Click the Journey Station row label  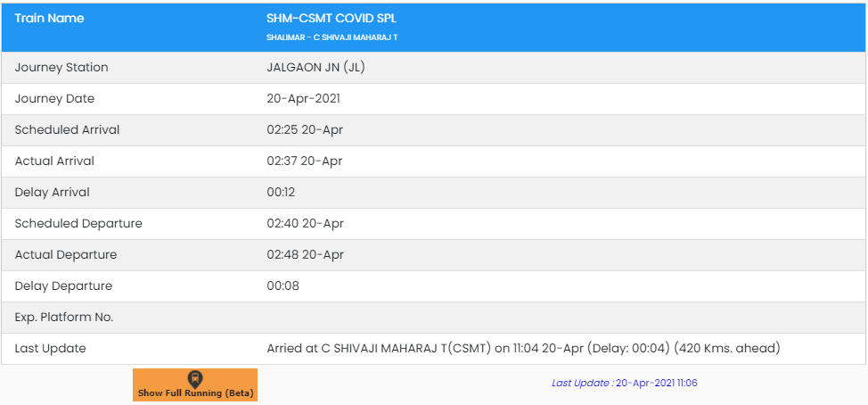pos(61,67)
